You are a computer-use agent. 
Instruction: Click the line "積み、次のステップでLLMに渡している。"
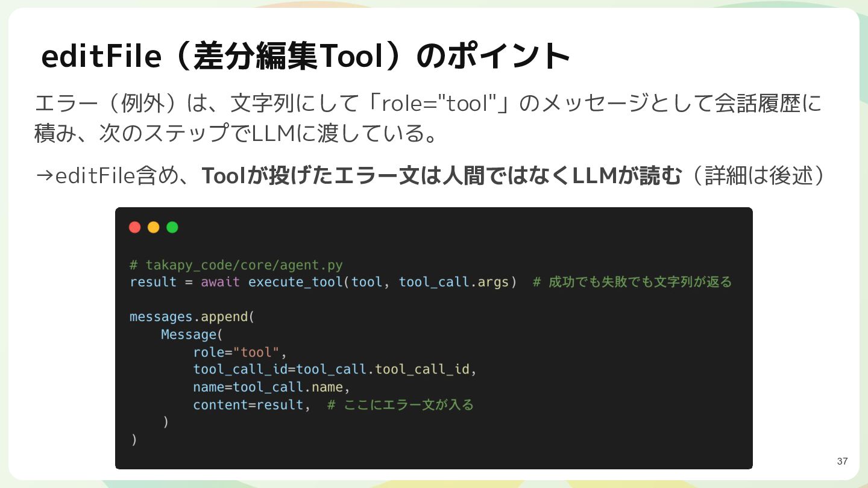[236, 133]
